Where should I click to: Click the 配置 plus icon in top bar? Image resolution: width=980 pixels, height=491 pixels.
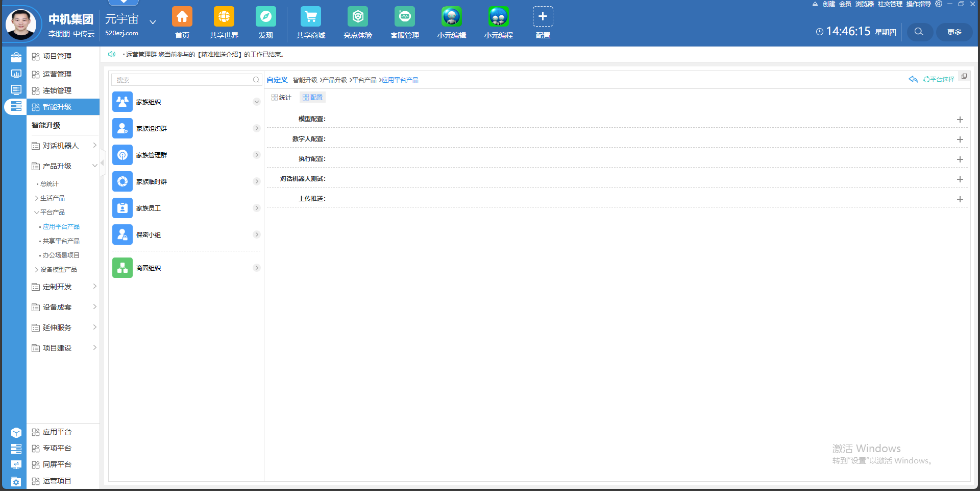click(x=543, y=17)
